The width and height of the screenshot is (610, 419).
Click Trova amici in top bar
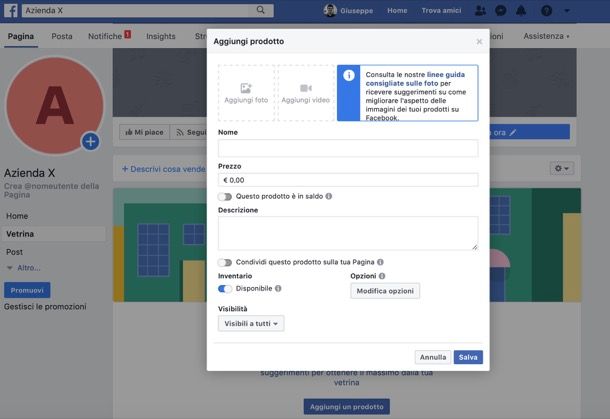click(441, 11)
